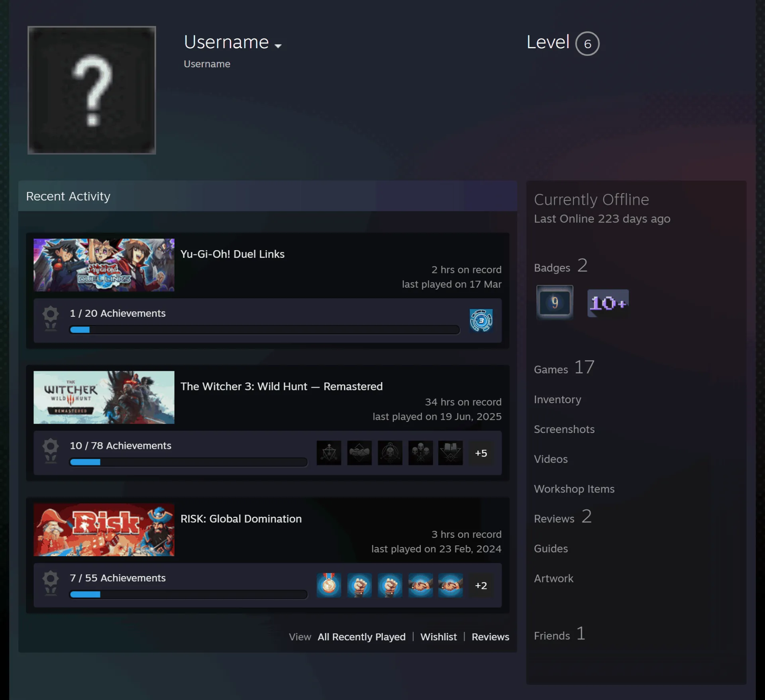Image resolution: width=765 pixels, height=700 pixels.
Task: View Witcher 3 three-skulls achievement icon
Action: (420, 453)
